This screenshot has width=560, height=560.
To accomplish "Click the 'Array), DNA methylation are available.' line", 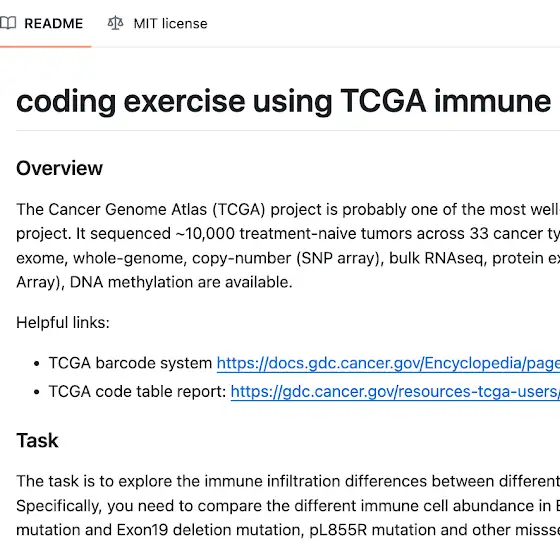I will click(154, 282).
